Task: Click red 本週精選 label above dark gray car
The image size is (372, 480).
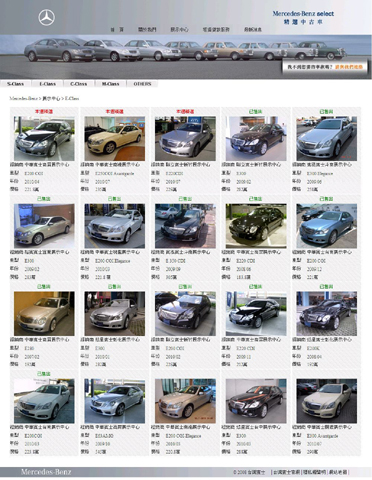Action: 44,111
